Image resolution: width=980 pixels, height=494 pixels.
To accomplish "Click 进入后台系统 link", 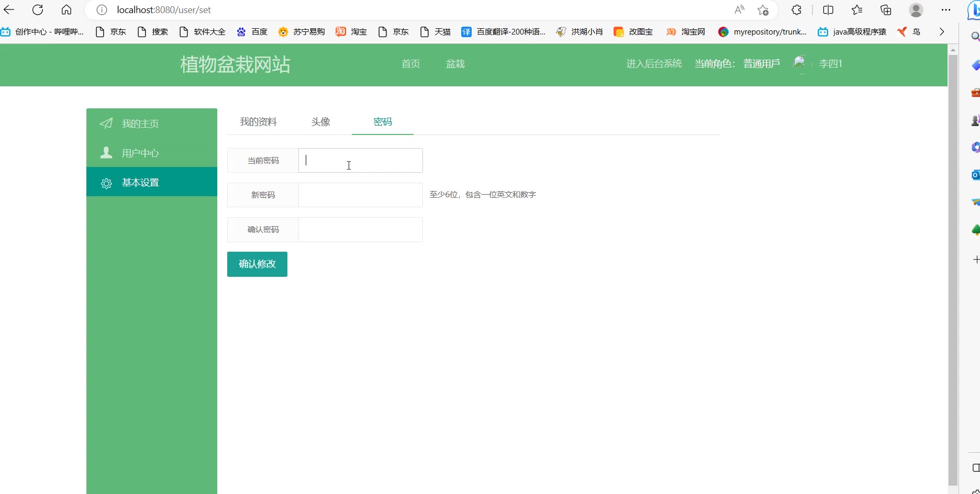I will (x=654, y=64).
